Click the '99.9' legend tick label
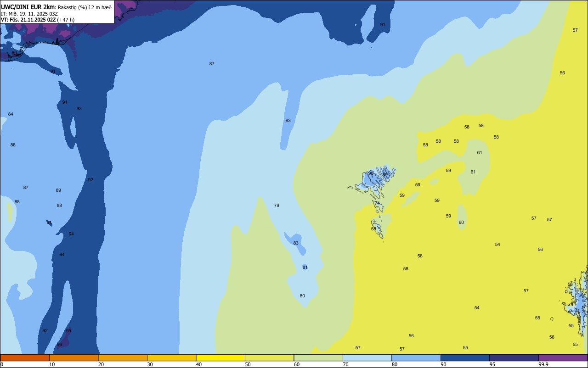The image size is (588, 368). [544, 364]
